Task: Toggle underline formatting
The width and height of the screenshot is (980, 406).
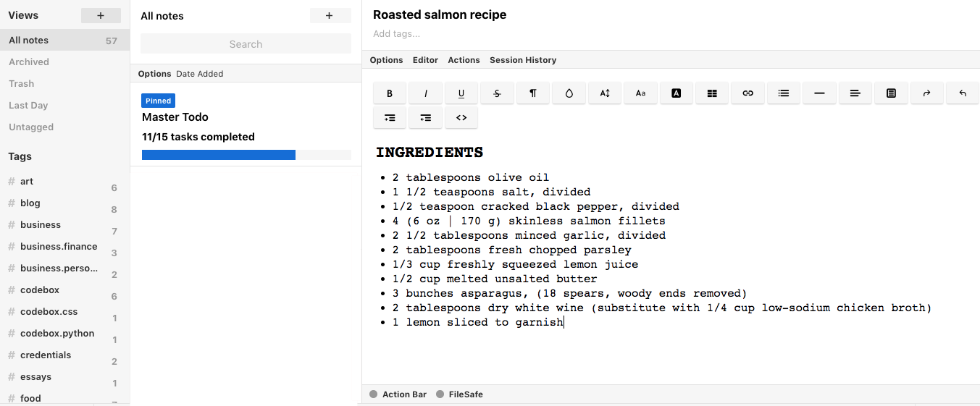Action: [x=461, y=93]
